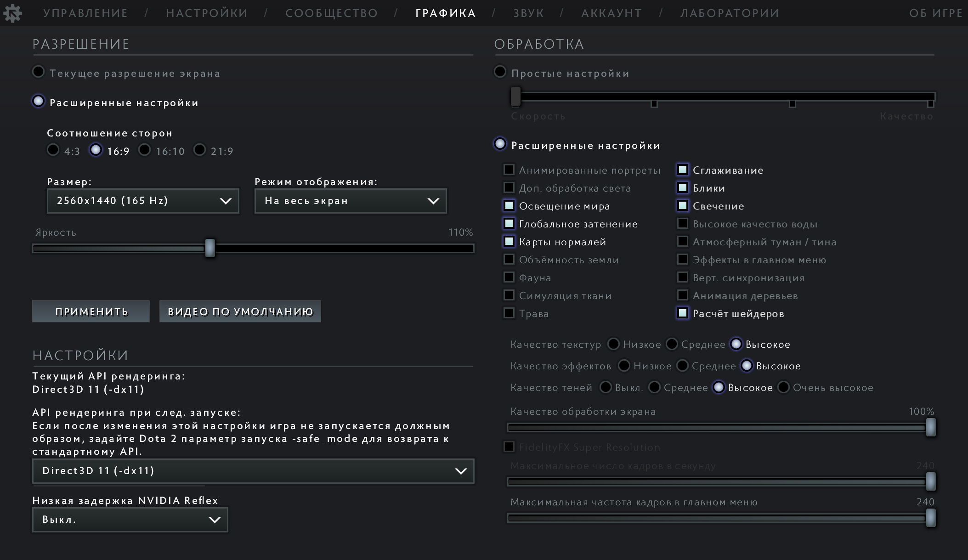Switch to the ЗВУК tab
The height and width of the screenshot is (560, 968).
click(528, 13)
